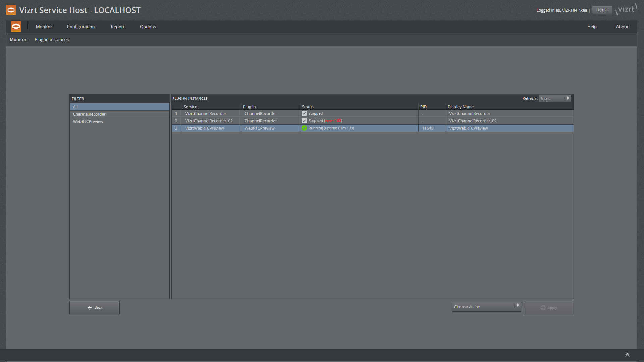Open the Help link
This screenshot has width=644, height=362.
click(x=592, y=27)
